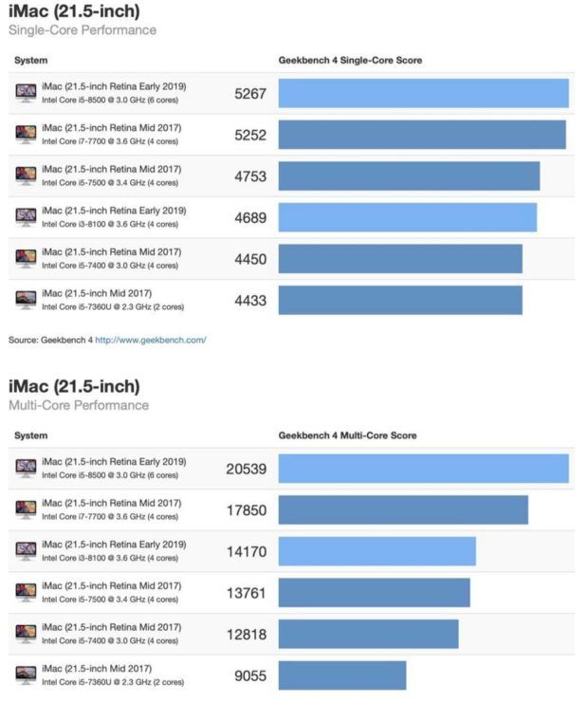Click the Geekbench 4 Single-Core Score header
Screen dimensions: 588x702
click(x=350, y=60)
